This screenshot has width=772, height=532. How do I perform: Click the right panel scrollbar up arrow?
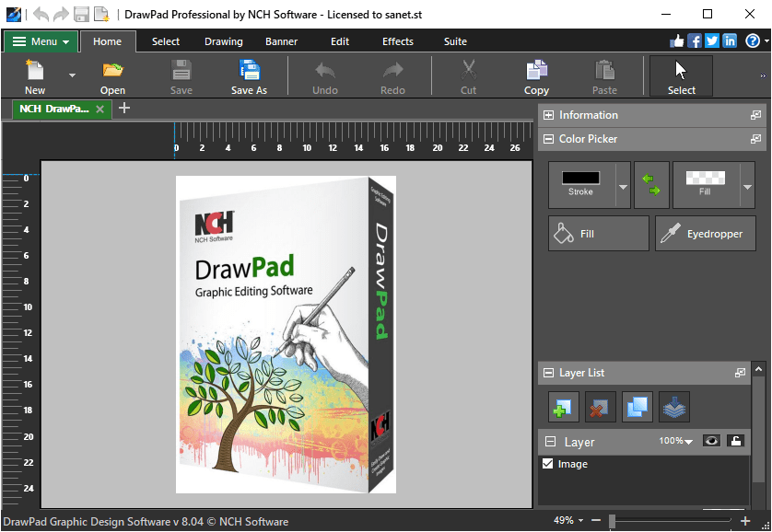coord(759,368)
